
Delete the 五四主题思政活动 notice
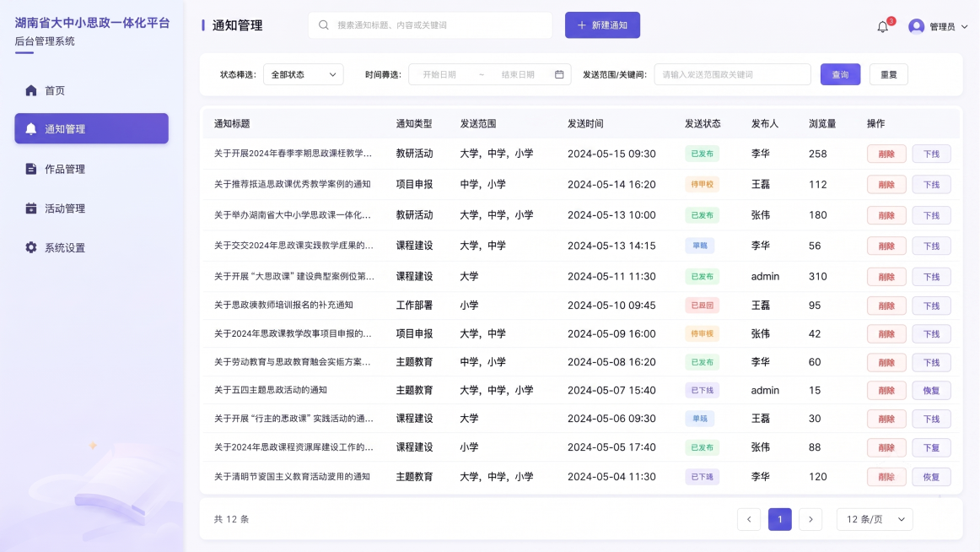click(x=886, y=390)
